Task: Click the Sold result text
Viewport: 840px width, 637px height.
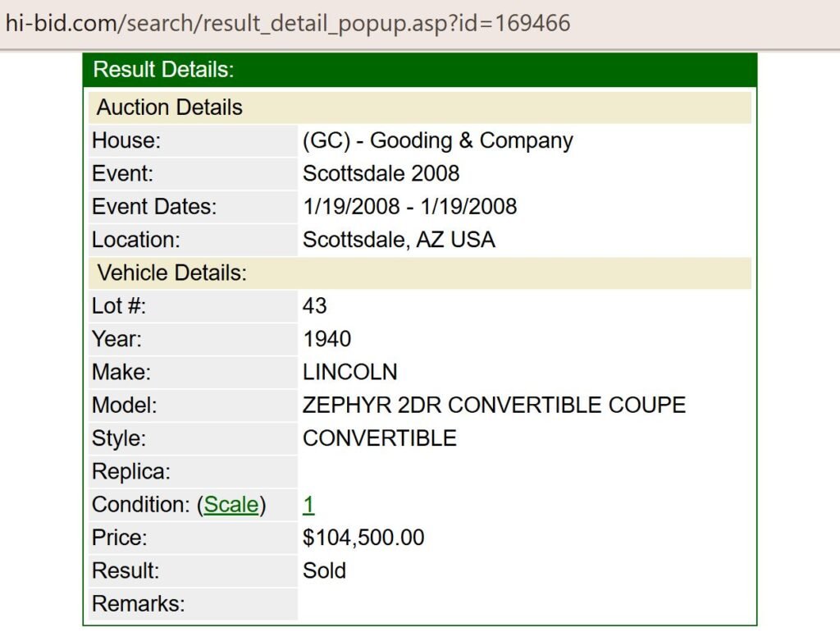Action: [324, 571]
